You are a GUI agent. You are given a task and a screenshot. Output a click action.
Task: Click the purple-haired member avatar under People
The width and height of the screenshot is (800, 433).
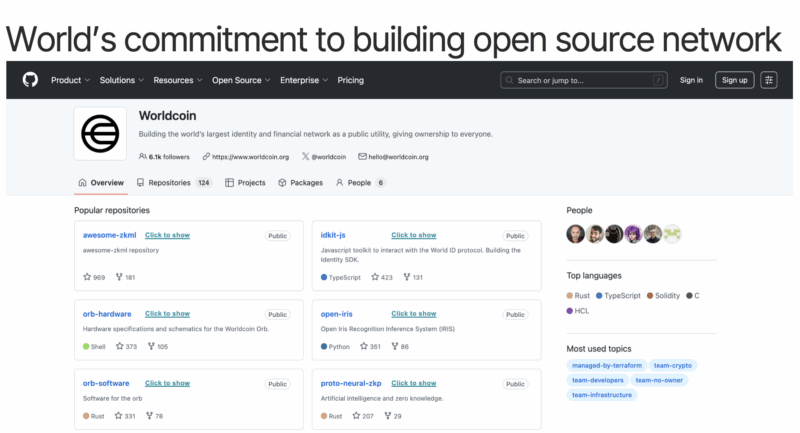tap(633, 234)
